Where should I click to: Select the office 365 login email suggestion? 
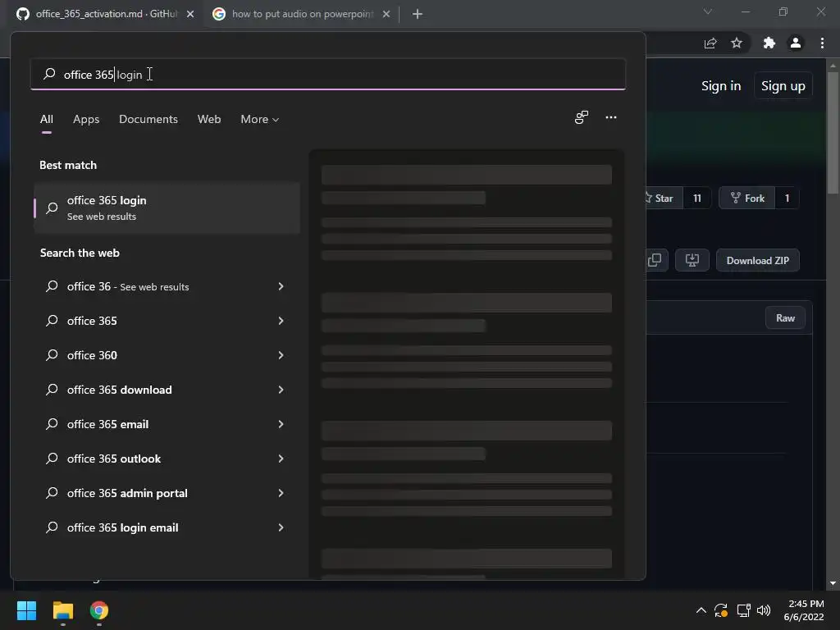click(x=167, y=527)
